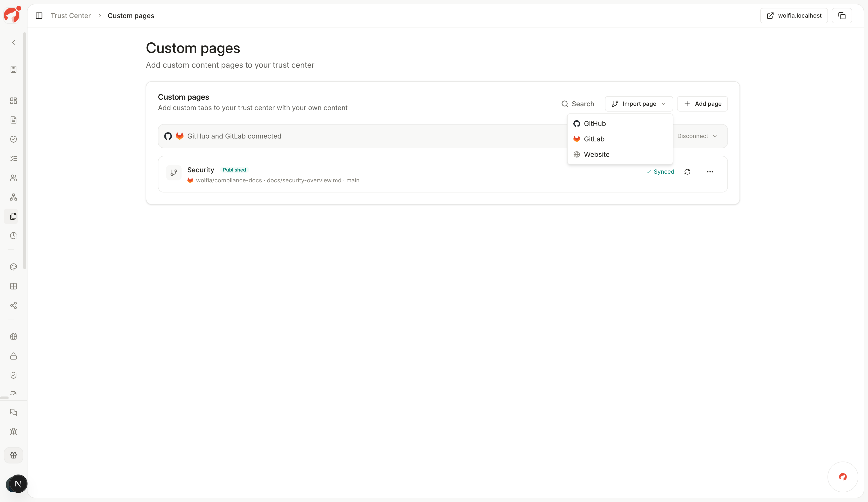The image size is (868, 502).
Task: Click the GitLab logo in connection banner
Action: (x=179, y=136)
